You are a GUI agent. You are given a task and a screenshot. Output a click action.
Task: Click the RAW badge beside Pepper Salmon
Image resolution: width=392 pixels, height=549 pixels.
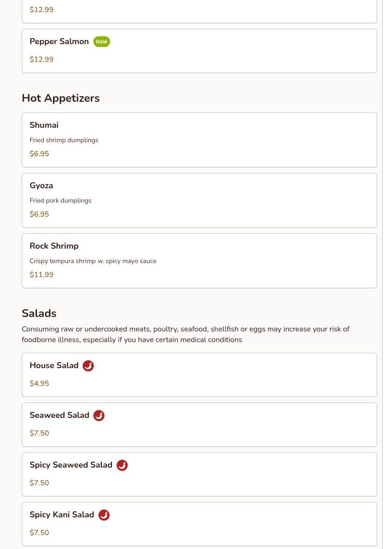tap(101, 42)
